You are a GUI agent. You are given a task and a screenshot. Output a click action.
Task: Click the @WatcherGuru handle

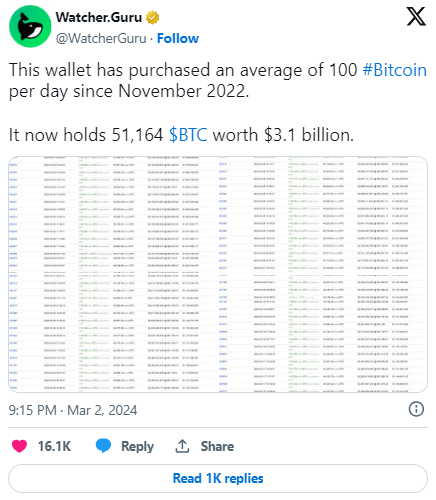click(x=101, y=38)
